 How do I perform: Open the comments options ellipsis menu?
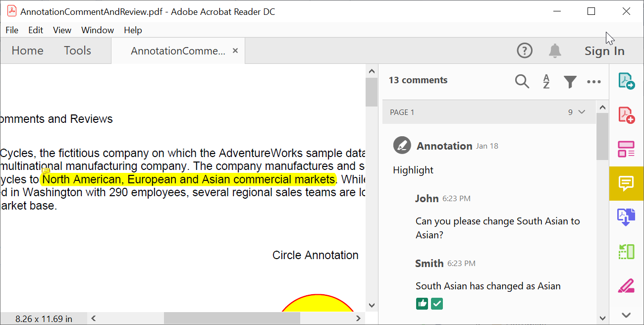click(x=593, y=82)
